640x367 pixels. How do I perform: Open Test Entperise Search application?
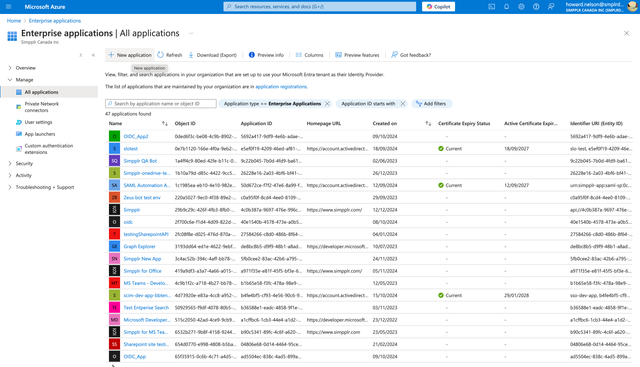(146, 308)
